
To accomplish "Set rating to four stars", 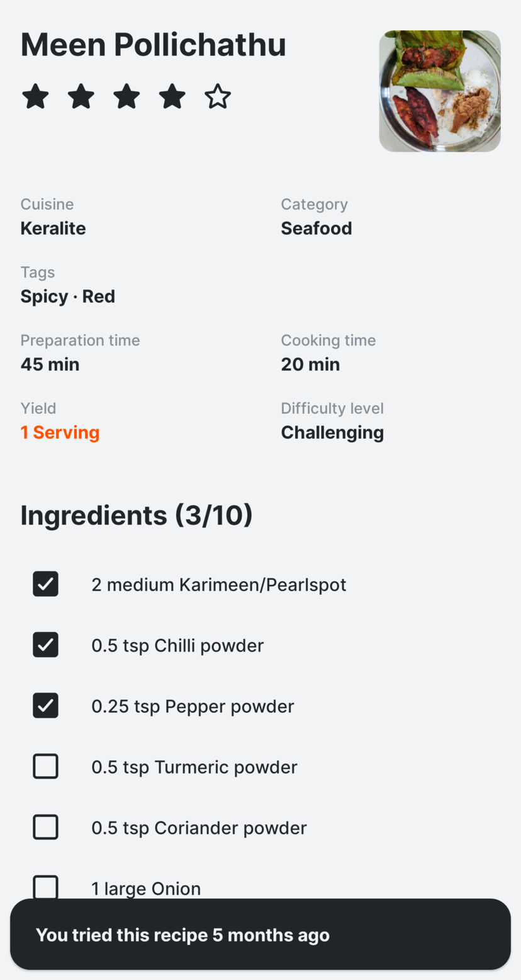I will [172, 97].
